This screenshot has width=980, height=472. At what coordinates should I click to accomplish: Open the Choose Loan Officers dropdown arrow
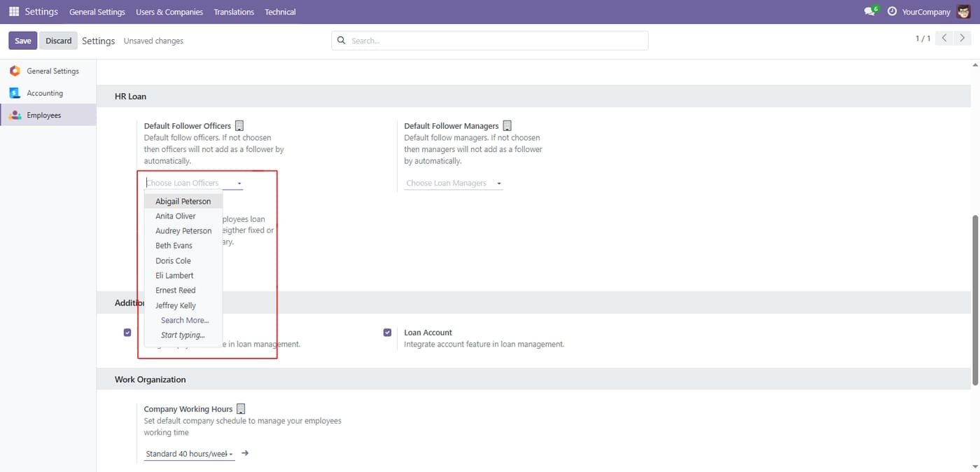[239, 183]
